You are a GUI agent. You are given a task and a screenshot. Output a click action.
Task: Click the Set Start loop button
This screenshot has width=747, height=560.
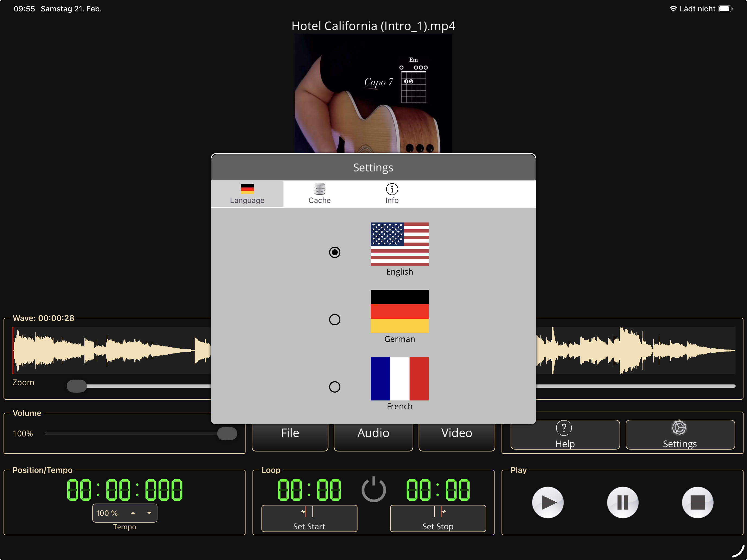point(309,518)
